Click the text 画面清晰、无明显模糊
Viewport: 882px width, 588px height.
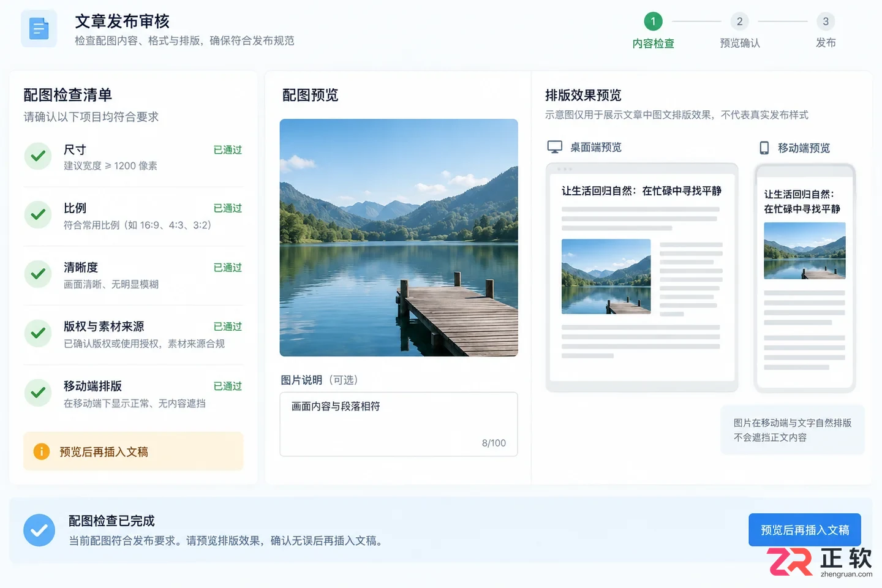click(111, 284)
